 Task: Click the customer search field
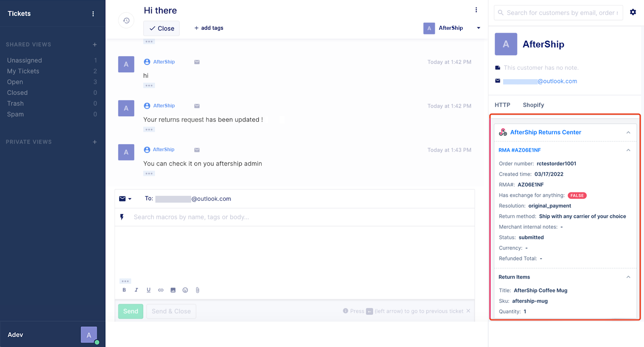tap(558, 13)
